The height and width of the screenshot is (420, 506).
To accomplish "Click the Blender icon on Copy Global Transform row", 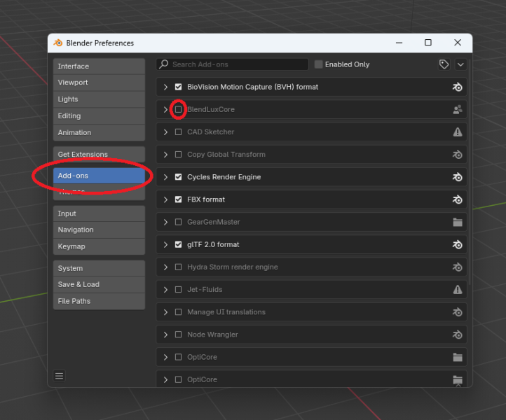I will tap(457, 155).
